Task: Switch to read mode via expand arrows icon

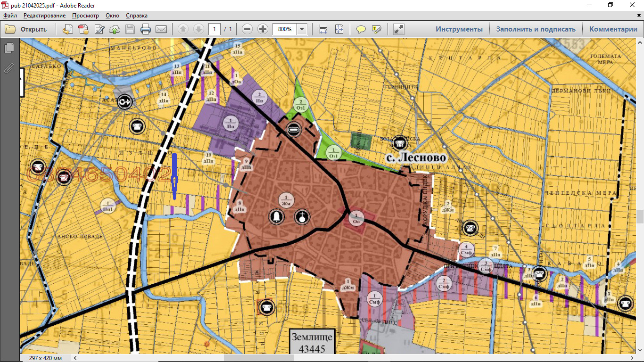Action: click(399, 29)
